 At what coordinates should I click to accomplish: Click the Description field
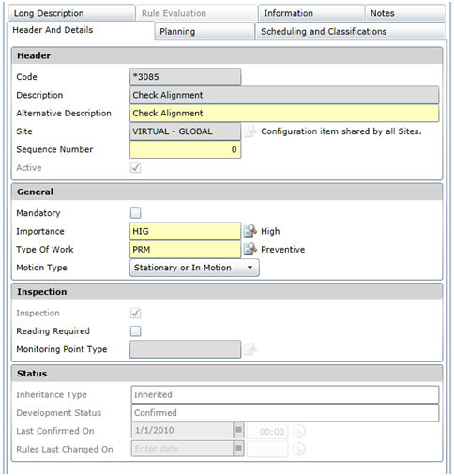click(284, 95)
